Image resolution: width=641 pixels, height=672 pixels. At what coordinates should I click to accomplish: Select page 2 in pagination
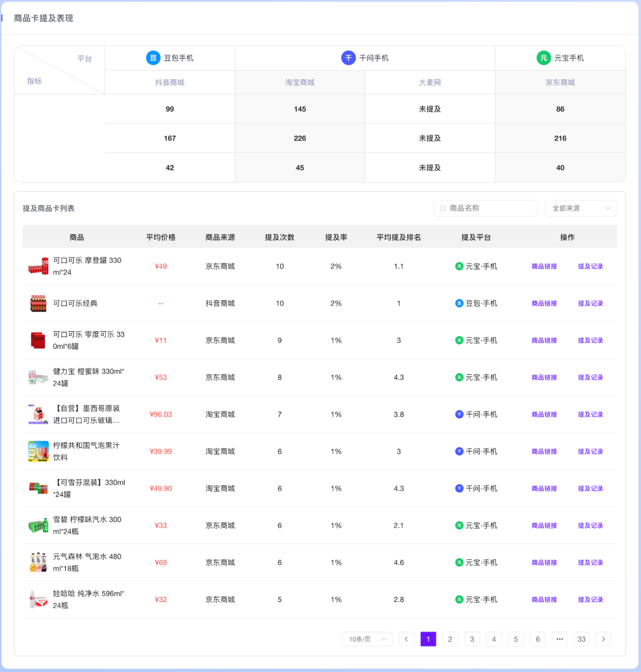pyautogui.click(x=450, y=639)
